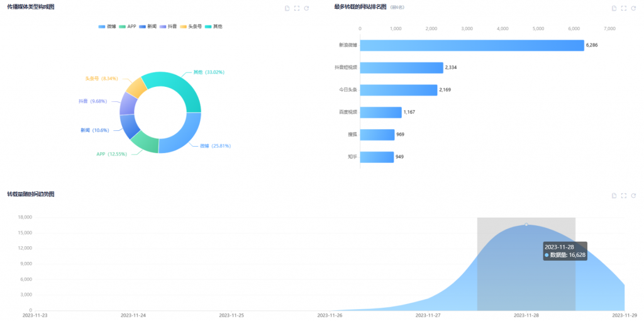Click the 新浪微博 bar in the ranking
Viewport: 644px width, 321px height.
click(x=472, y=45)
